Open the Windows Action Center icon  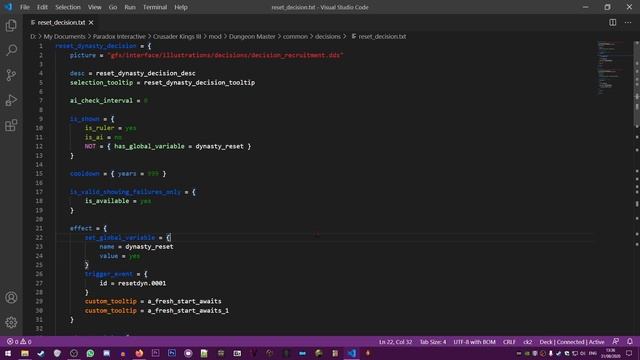[629, 353]
